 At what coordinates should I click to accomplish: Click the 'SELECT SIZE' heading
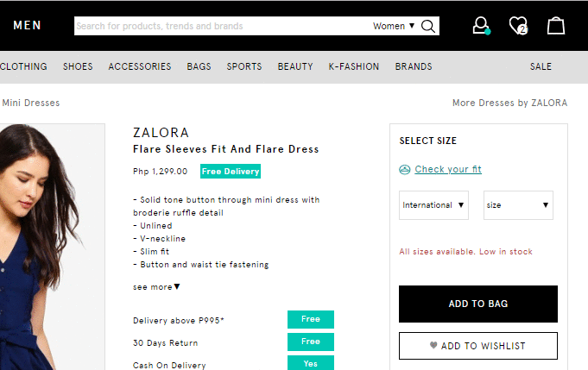tap(428, 141)
